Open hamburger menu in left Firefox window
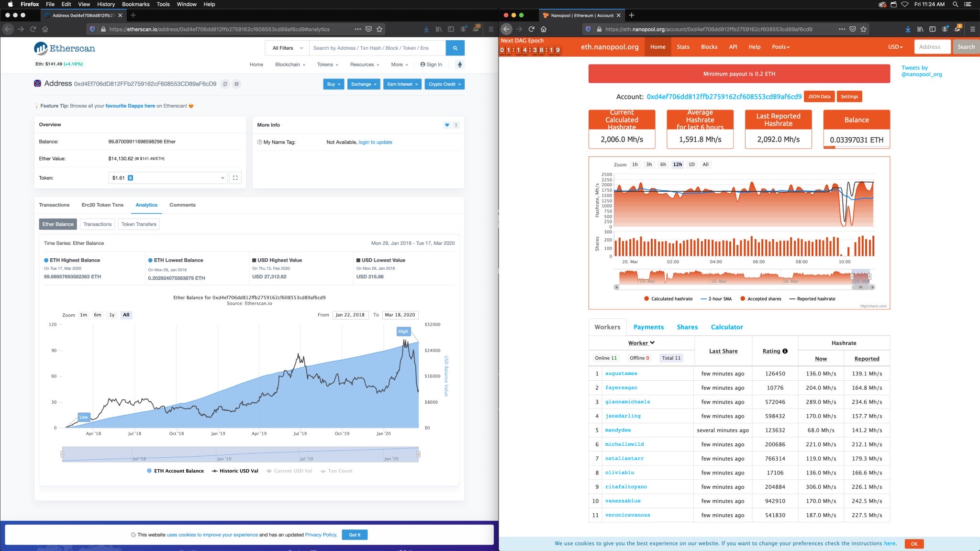Screen dimensions: 980x551 (x=491, y=29)
